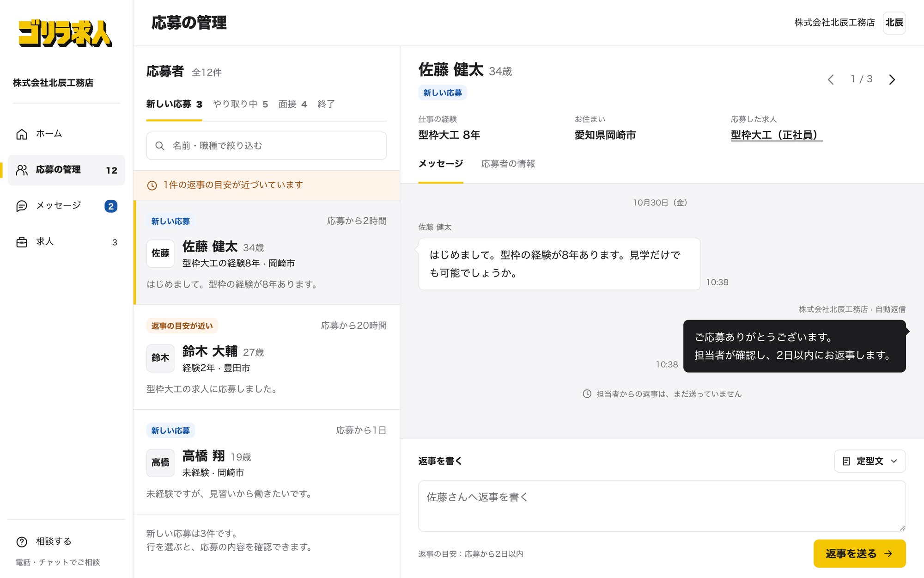924x578 pixels.
Task: Click the 鈴木 avatar tile
Action: click(160, 358)
